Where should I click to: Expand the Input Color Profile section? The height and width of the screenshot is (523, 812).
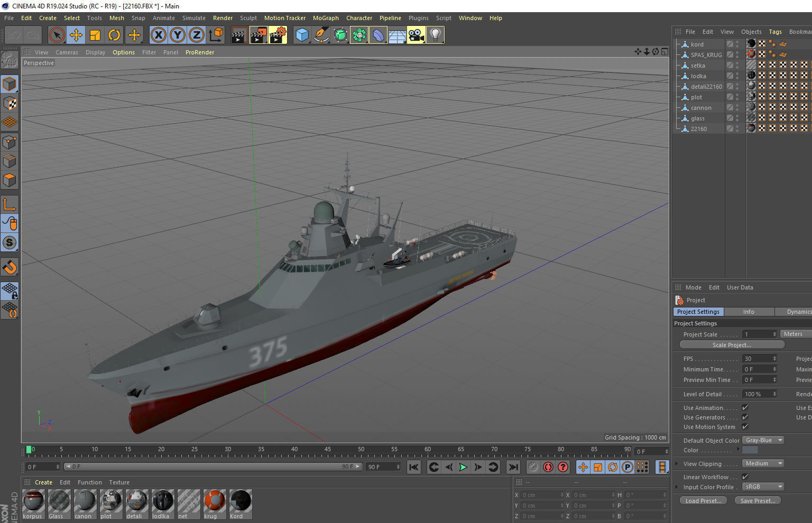[x=676, y=487]
